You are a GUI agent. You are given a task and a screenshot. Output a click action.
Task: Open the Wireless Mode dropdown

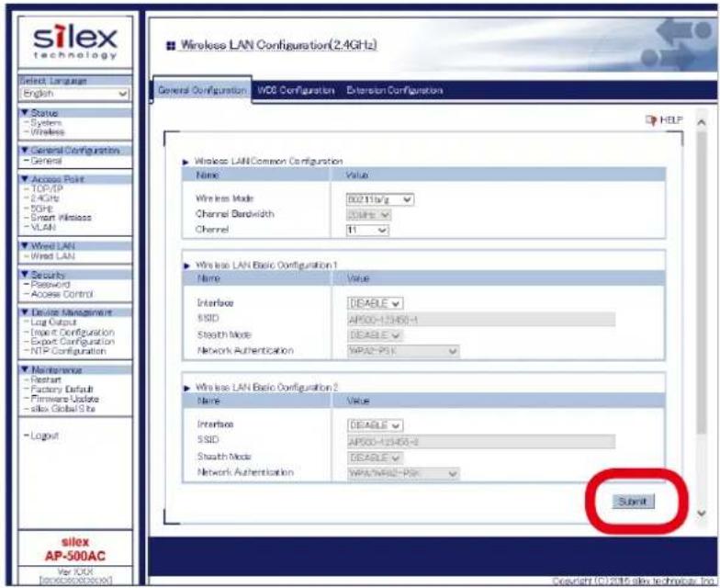[380, 199]
